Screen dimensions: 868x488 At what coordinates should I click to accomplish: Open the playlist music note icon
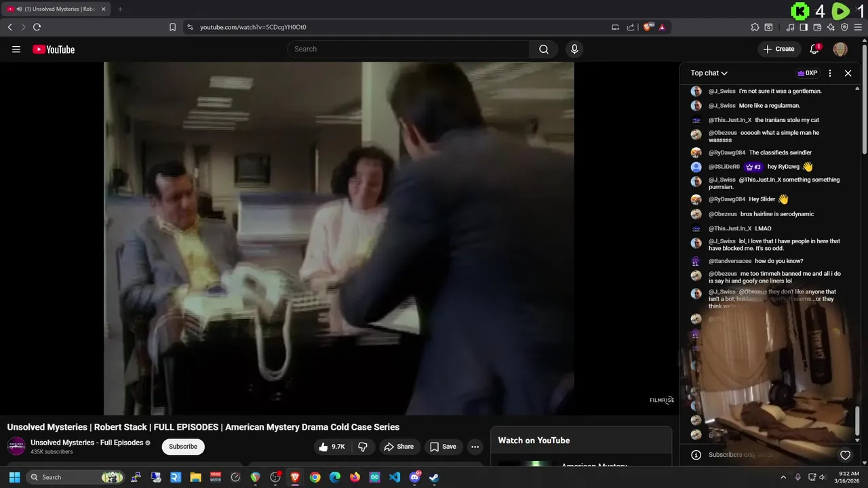(790, 27)
